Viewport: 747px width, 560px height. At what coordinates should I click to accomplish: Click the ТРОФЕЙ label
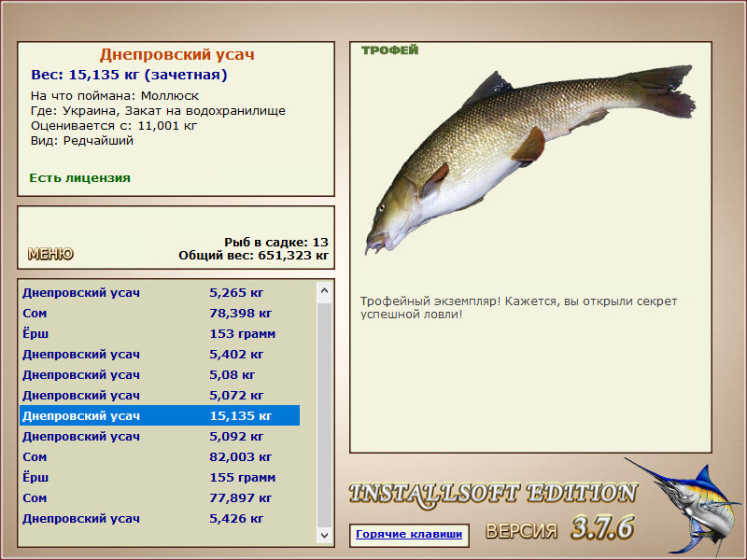tap(389, 50)
